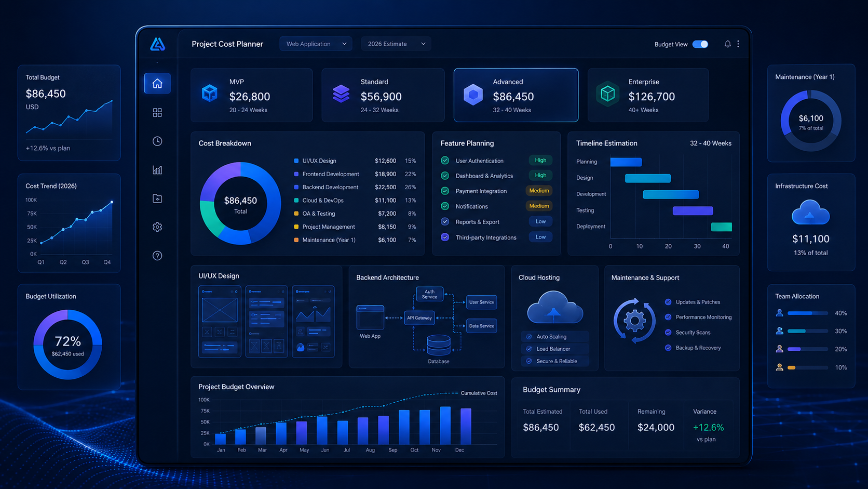The width and height of the screenshot is (868, 489).
Task: Open the folder sidebar icon
Action: tap(157, 199)
